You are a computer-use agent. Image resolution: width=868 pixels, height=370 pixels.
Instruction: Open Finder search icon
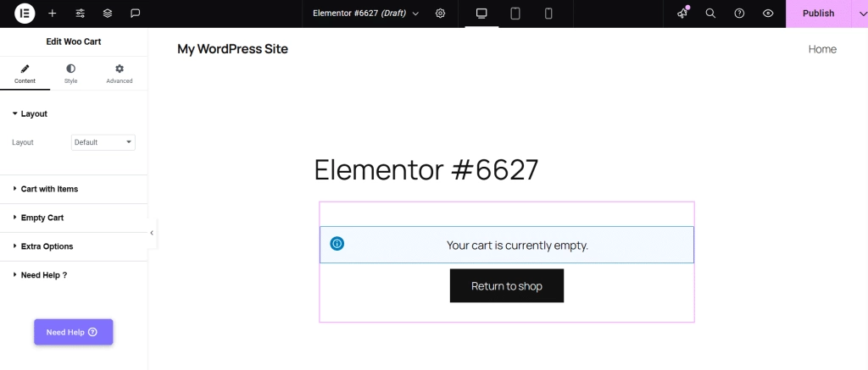point(711,14)
